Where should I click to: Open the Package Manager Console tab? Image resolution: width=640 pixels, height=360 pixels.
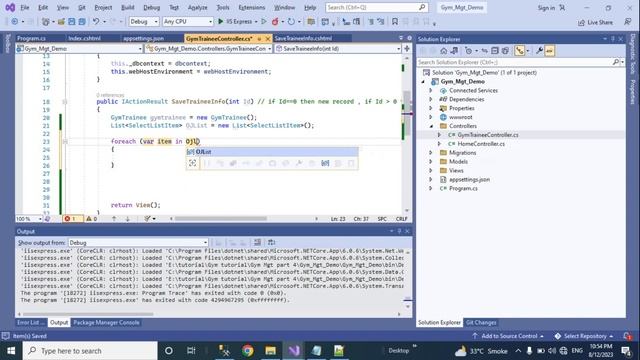point(106,322)
